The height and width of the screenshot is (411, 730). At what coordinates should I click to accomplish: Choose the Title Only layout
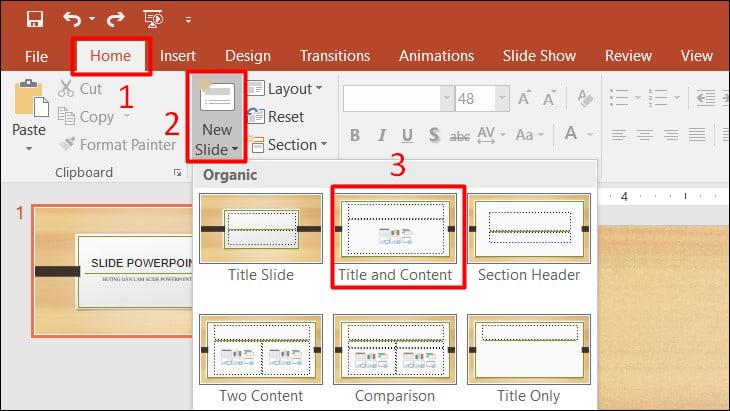529,358
